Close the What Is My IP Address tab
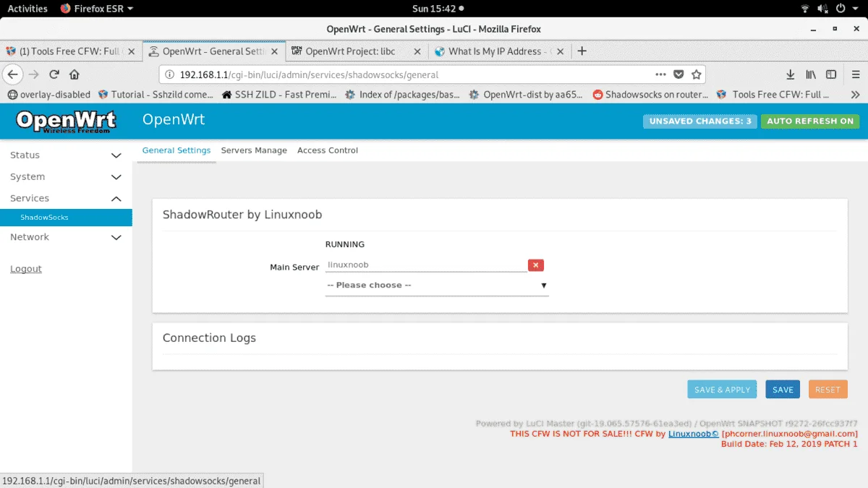This screenshot has width=868, height=488. (x=560, y=51)
